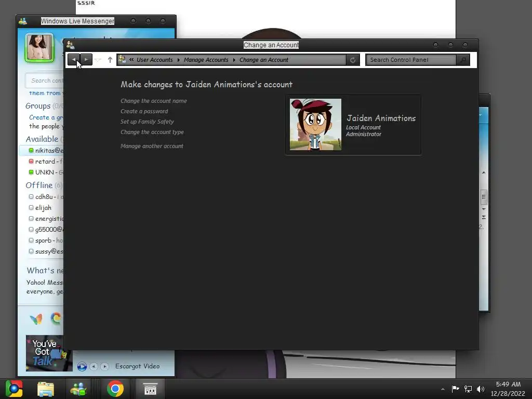This screenshot has width=532, height=399.
Task: Collapse the Groups section in Messenger
Action: click(38, 106)
